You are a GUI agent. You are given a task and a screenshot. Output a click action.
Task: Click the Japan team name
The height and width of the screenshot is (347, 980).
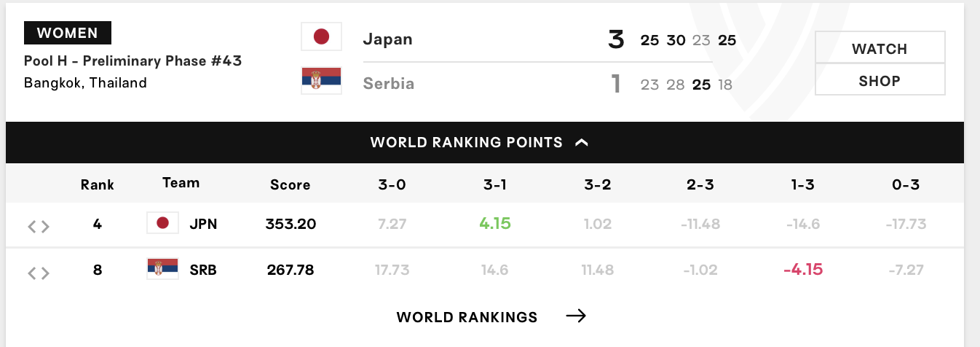point(387,39)
